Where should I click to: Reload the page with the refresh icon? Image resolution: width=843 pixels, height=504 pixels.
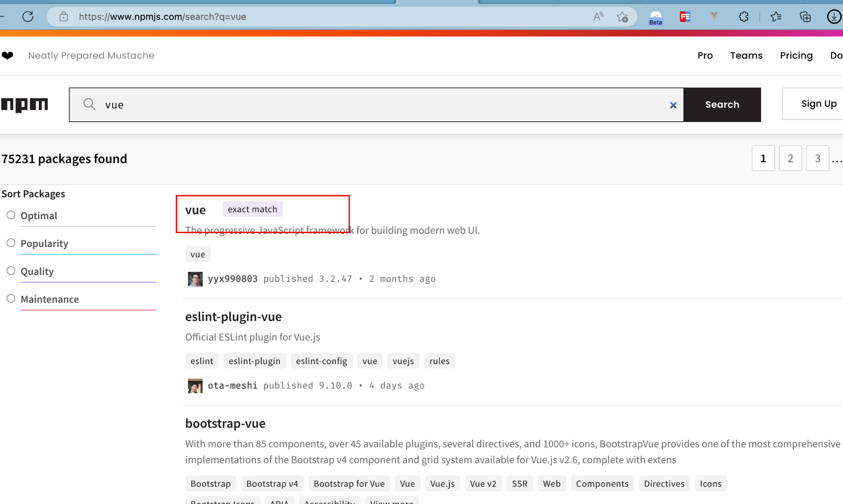pos(28,17)
